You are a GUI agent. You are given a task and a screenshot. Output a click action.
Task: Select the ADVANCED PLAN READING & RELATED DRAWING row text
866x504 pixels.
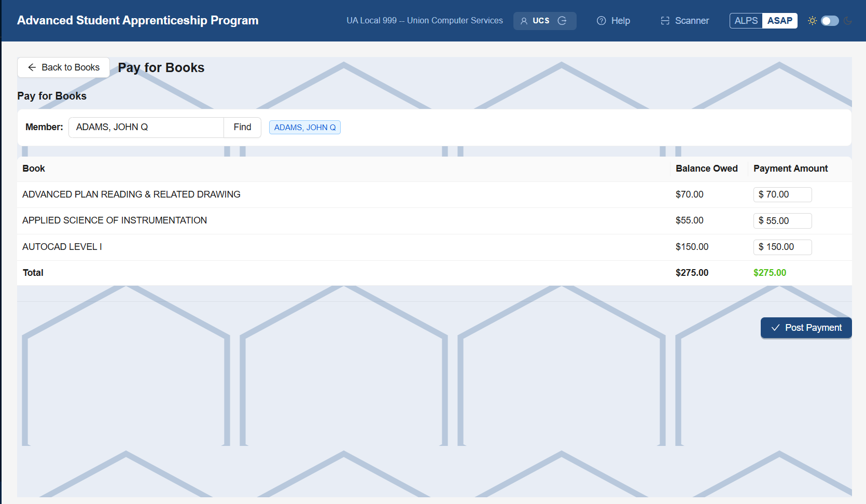[x=131, y=194]
